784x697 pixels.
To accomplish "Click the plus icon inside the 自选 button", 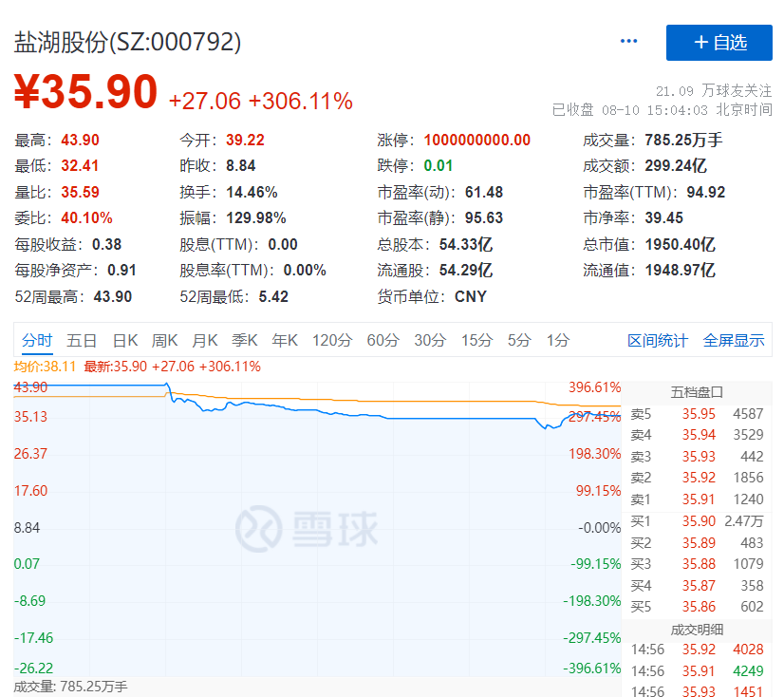I will pos(700,42).
